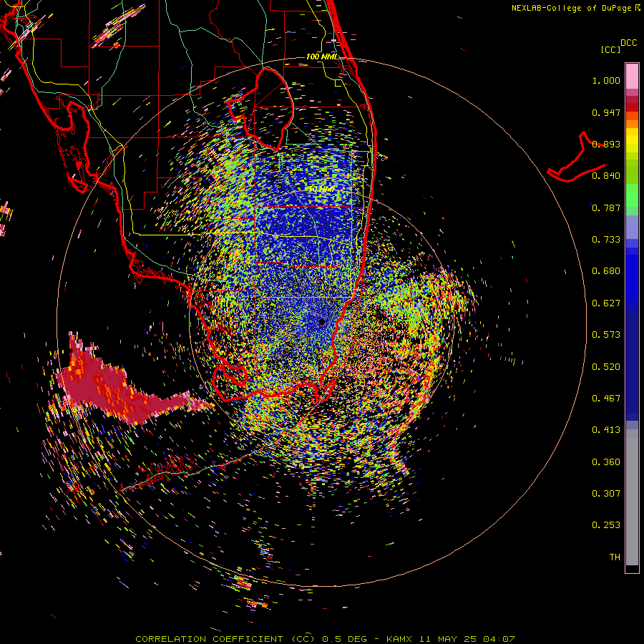This screenshot has width=644, height=644.
Task: Click the 100 NMI range ring label
Action: pos(322,57)
